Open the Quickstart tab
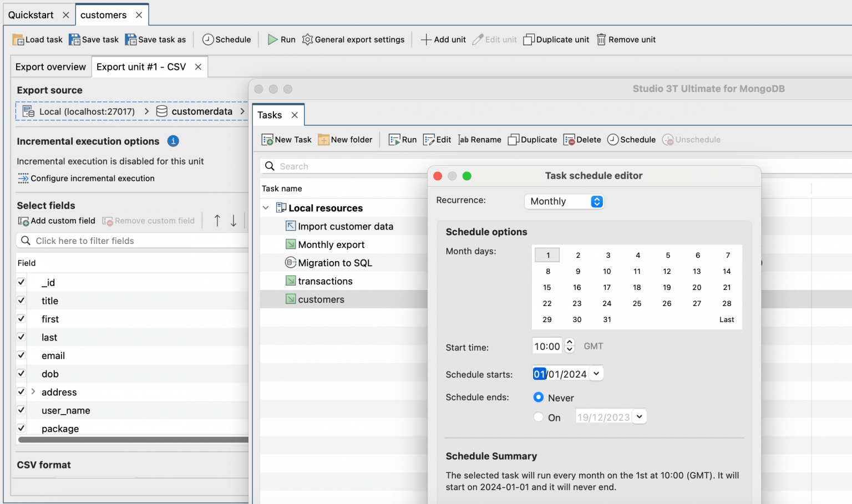The image size is (852, 504). [x=31, y=15]
